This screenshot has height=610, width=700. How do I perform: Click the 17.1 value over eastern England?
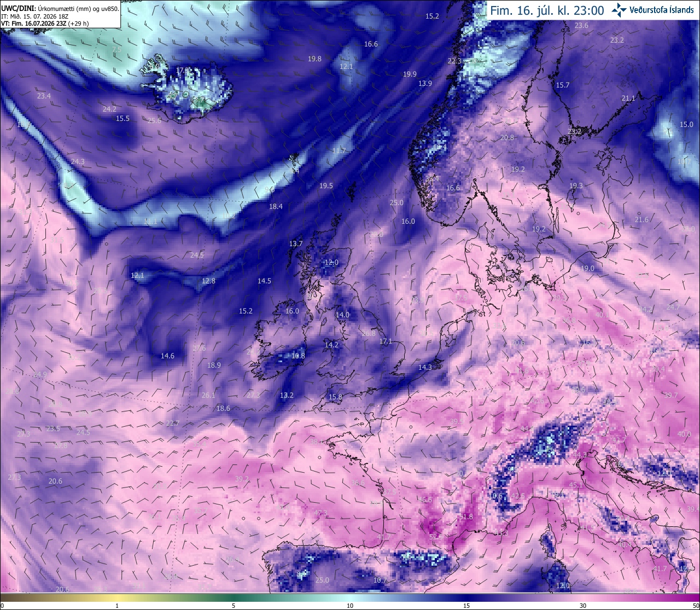tap(386, 341)
